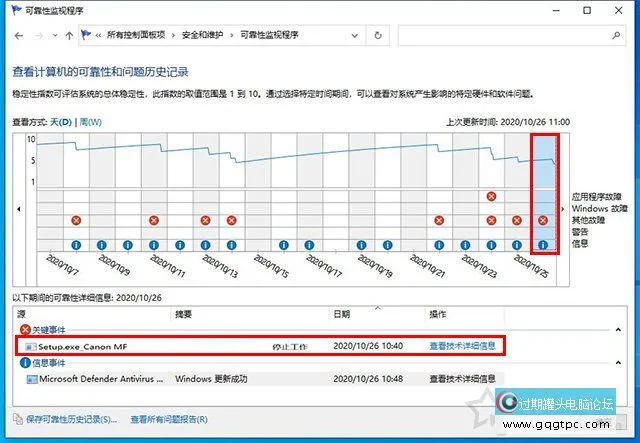The width and height of the screenshot is (640, 443).
Task: Expand the chevron after 安全和维护
Action: 231,36
